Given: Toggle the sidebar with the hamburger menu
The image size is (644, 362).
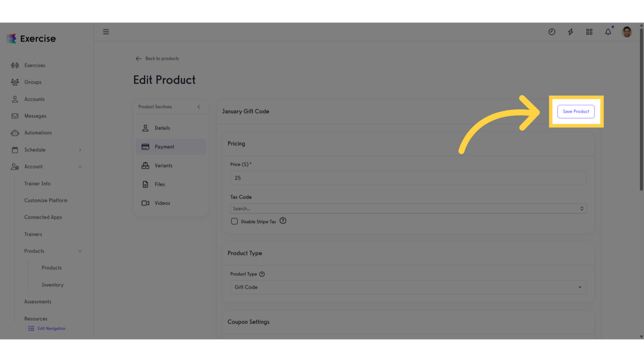Looking at the screenshot, I should click(x=106, y=32).
